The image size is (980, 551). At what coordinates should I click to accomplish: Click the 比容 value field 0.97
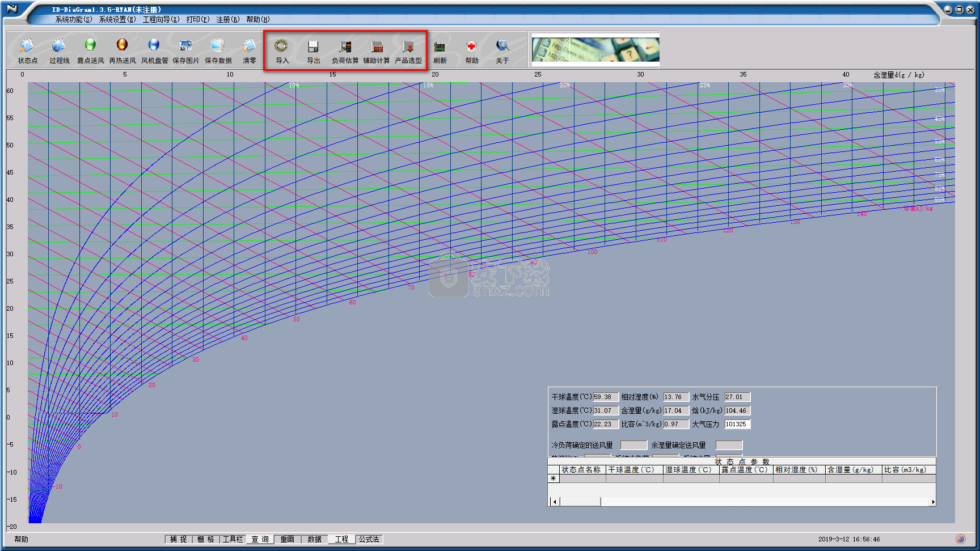coord(676,424)
